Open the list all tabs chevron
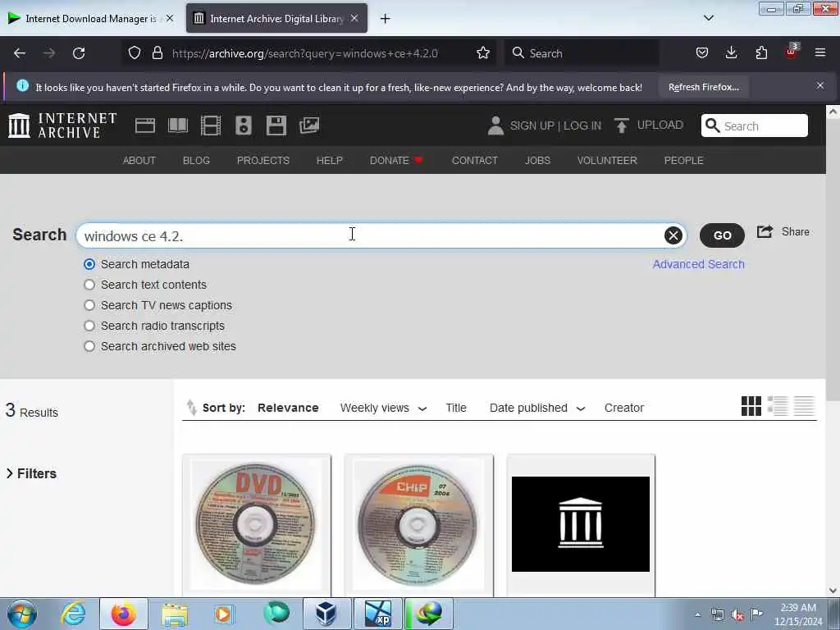Viewport: 840px width, 630px height. [x=708, y=18]
